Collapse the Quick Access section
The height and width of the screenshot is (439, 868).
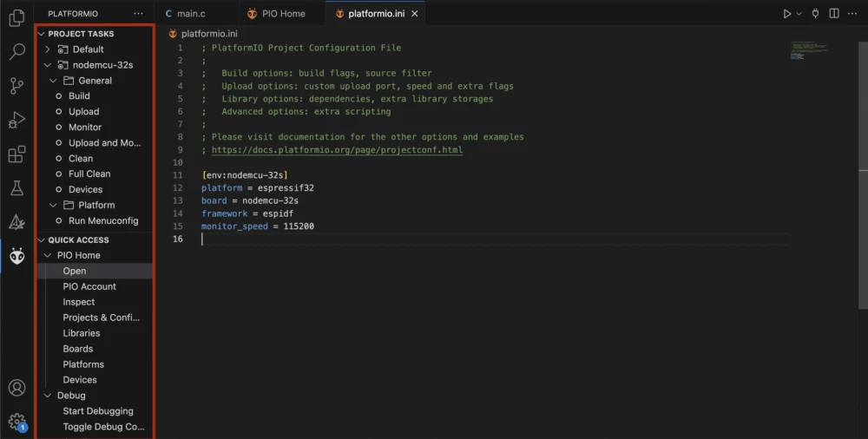pos(41,240)
